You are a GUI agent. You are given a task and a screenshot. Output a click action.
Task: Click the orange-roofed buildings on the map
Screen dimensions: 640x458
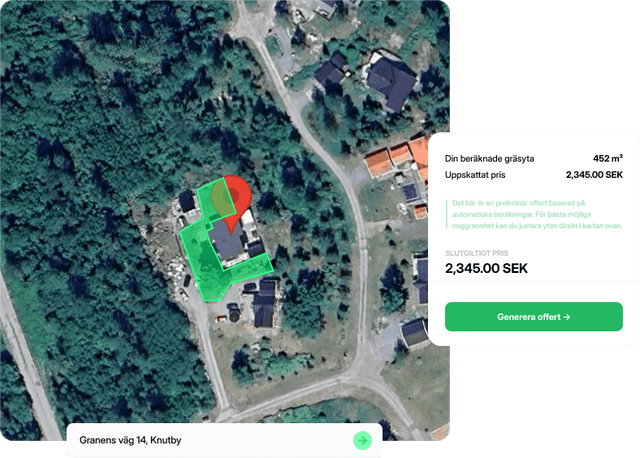click(395, 157)
